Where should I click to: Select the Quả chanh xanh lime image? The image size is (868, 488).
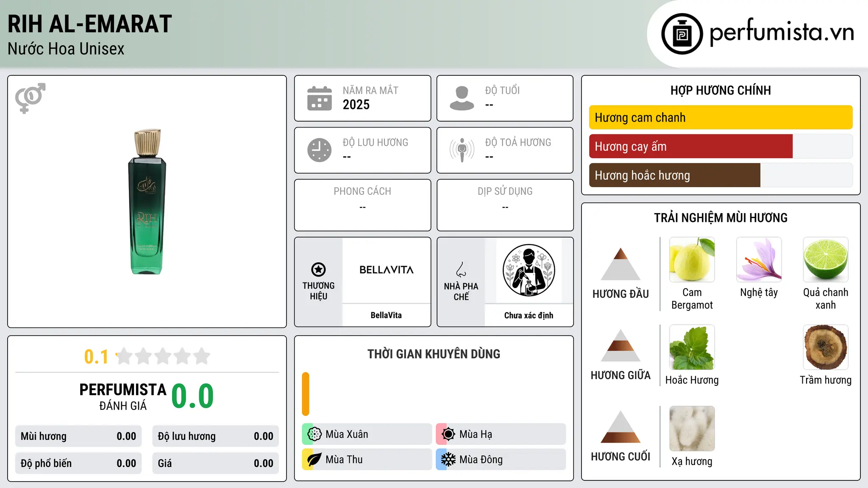point(826,260)
